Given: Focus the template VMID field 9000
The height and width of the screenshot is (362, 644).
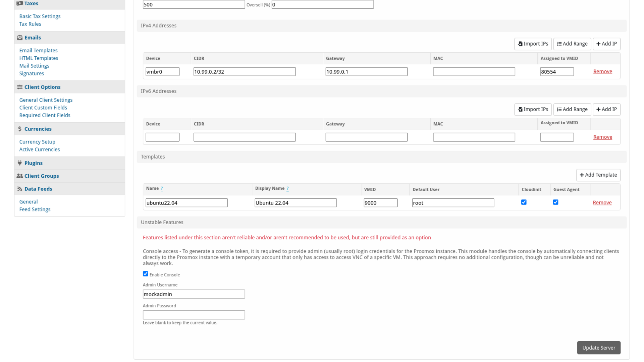Looking at the screenshot, I should tap(381, 203).
